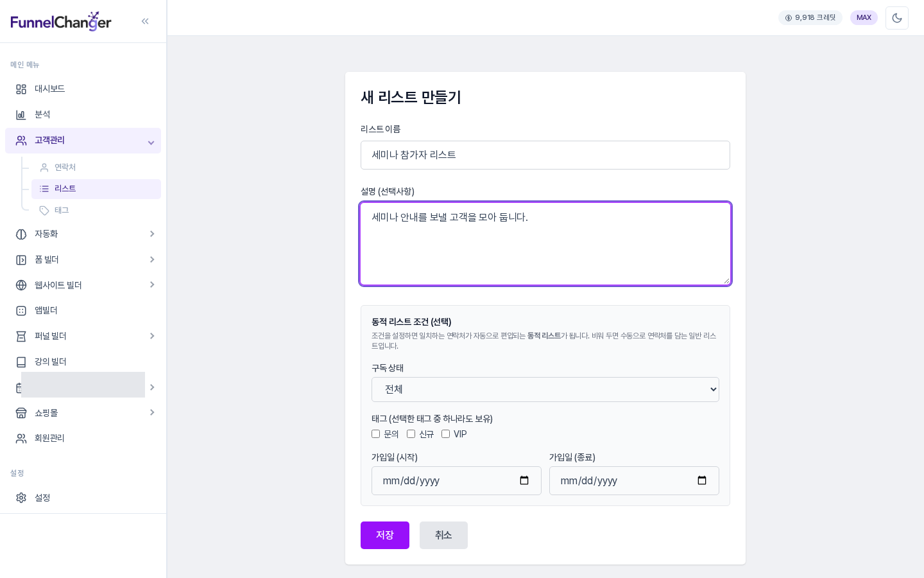Open the 가입일 (시작) calendar picker icon

tap(524, 480)
